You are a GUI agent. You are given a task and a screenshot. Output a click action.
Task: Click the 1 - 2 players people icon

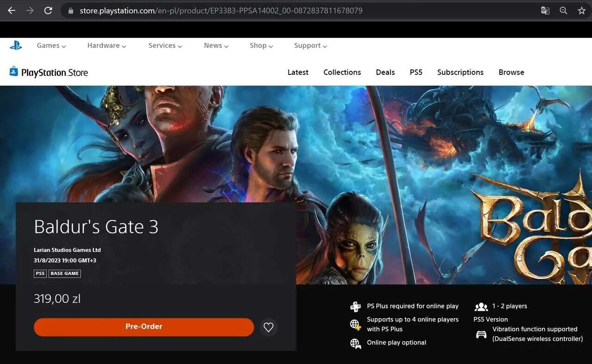tap(481, 307)
